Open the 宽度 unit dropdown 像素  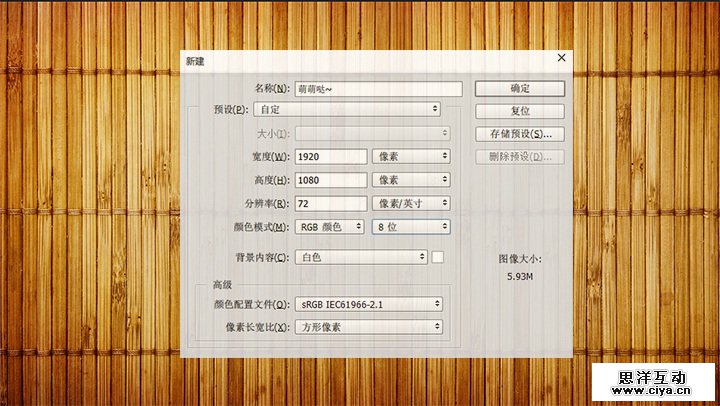411,156
